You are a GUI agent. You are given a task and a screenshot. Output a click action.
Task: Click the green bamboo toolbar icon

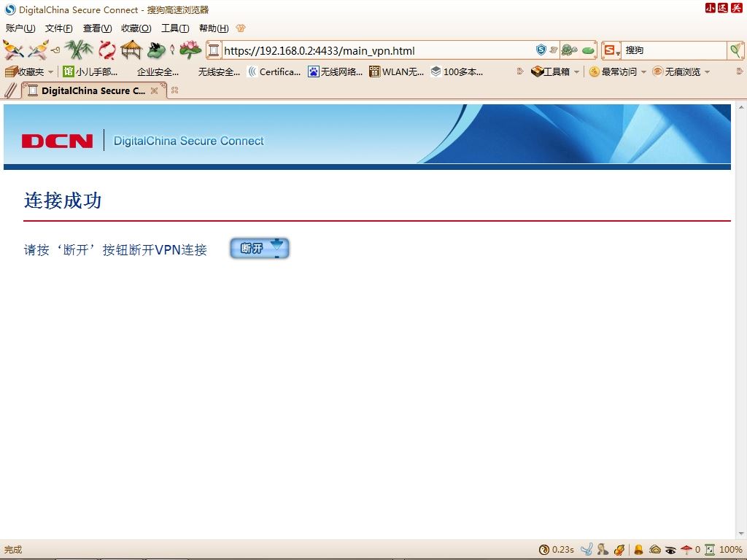tap(79, 50)
